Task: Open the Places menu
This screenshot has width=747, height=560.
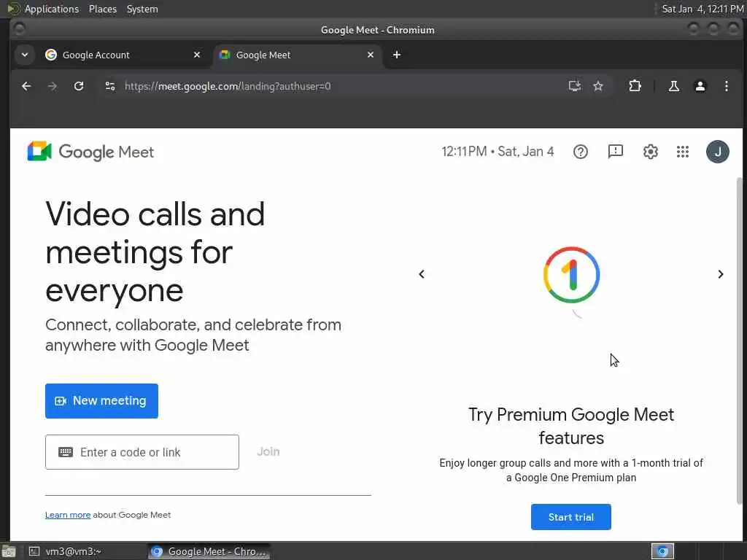Action: click(x=102, y=9)
